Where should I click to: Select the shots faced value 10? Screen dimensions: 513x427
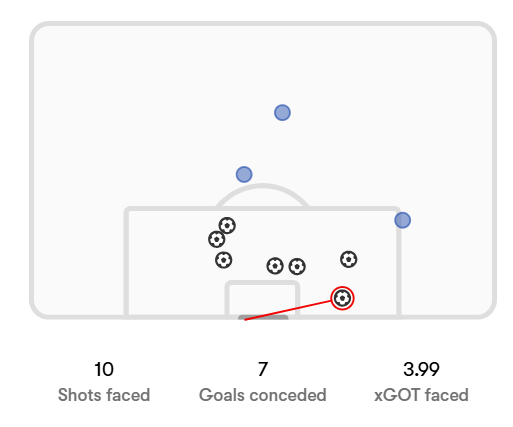pyautogui.click(x=104, y=369)
